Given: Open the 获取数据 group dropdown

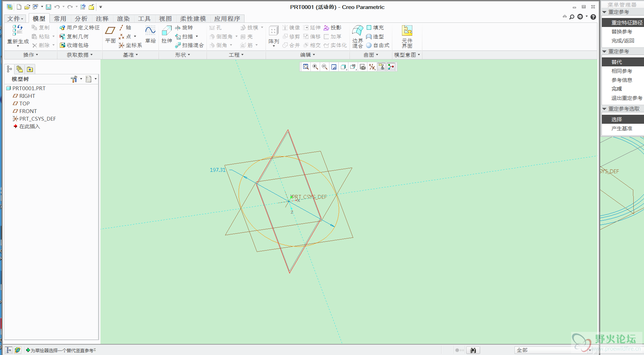Looking at the screenshot, I should coord(80,55).
